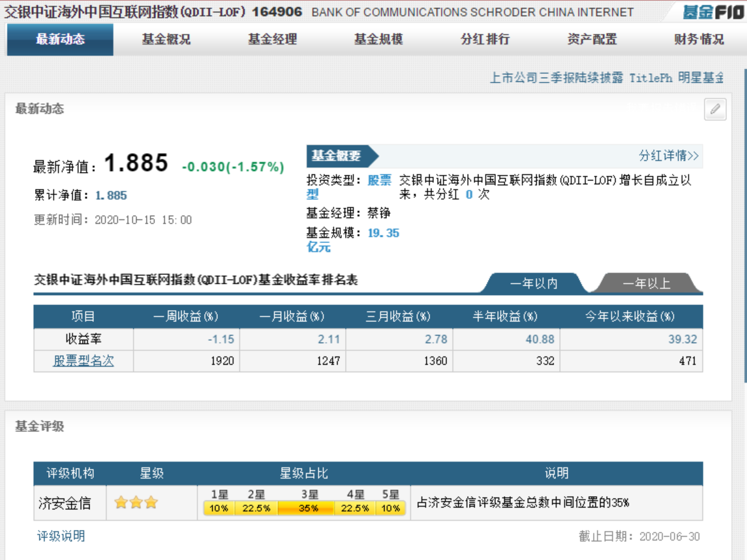This screenshot has width=747, height=560.
Task: Click the 星级占比 column header
Action: 304,474
